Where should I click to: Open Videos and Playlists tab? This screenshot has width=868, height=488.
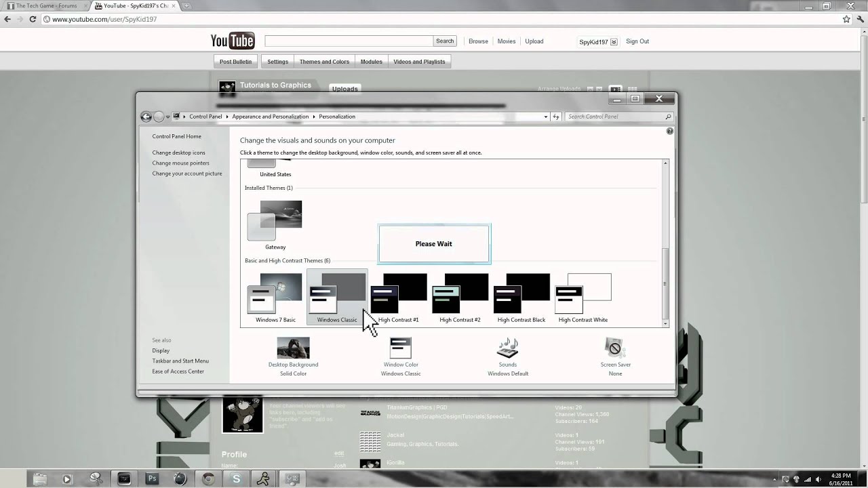click(x=419, y=62)
